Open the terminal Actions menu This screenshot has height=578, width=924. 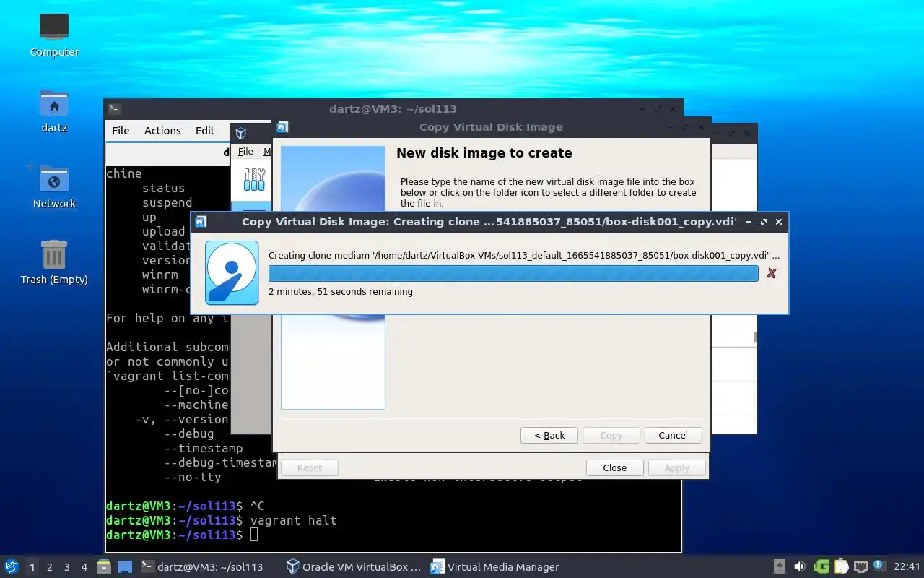162,130
